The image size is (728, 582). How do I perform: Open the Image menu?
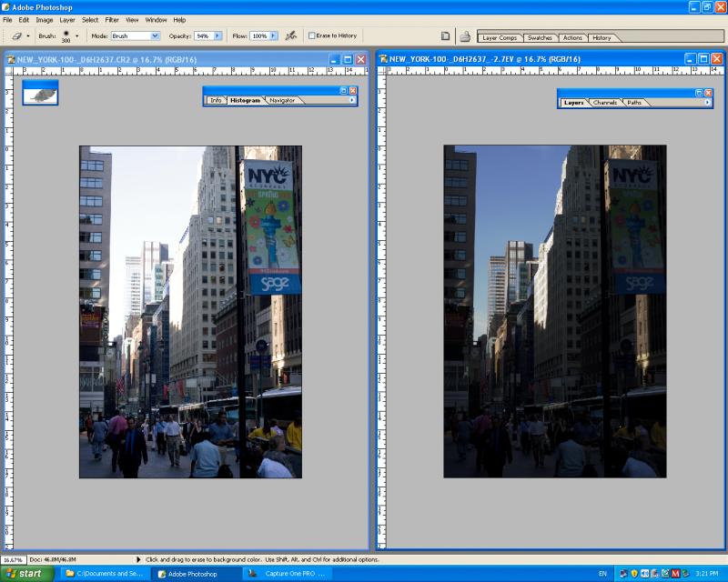pos(45,20)
